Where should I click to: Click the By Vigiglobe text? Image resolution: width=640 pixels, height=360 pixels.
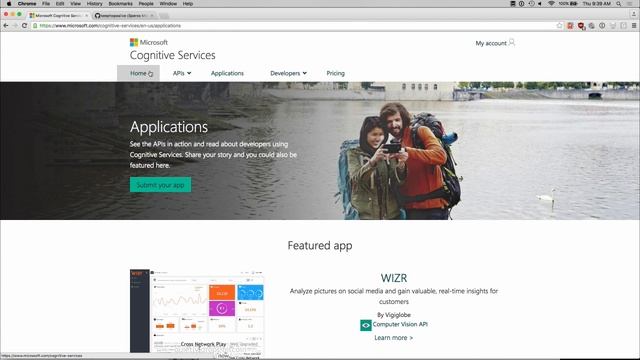coord(393,315)
